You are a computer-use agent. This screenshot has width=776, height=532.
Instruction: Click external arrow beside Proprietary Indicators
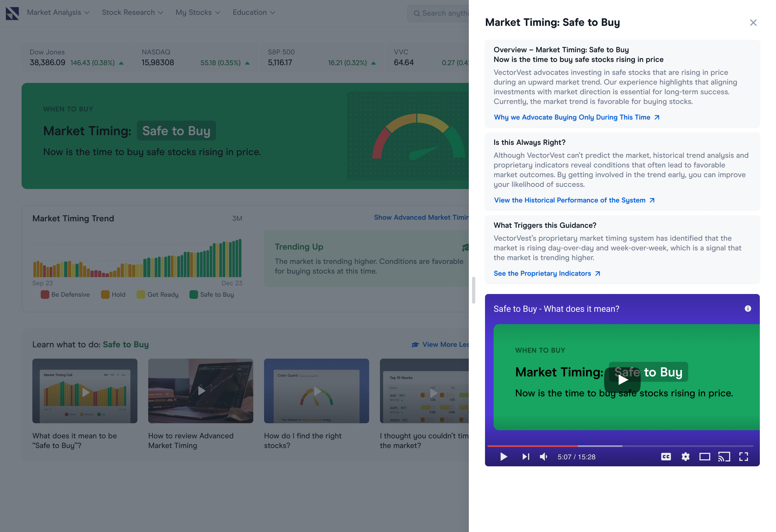point(597,274)
